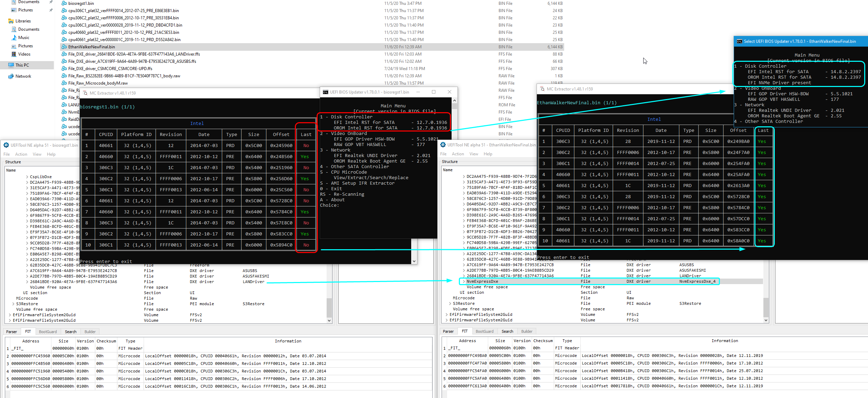Click Address column header in the left FIT table
868x398 pixels.
[x=31, y=341]
